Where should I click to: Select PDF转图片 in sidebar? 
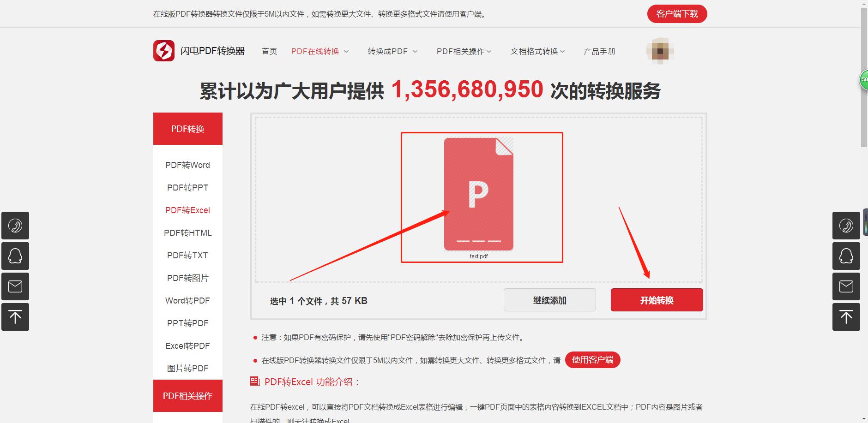tap(187, 278)
